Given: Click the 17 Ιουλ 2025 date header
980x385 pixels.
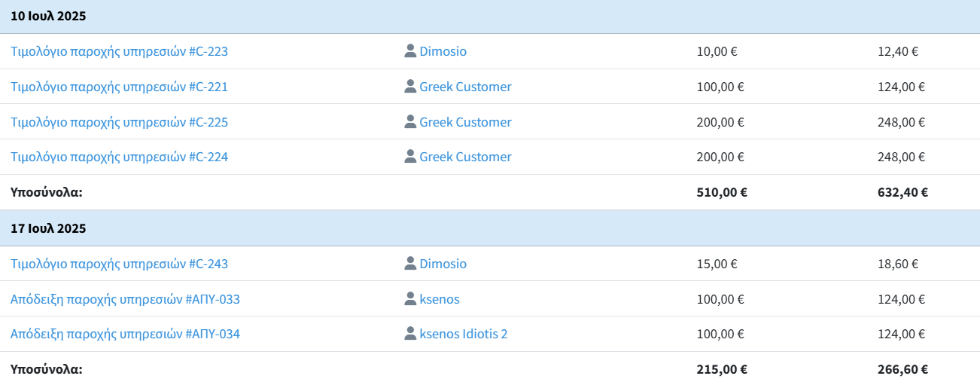Looking at the screenshot, I should click(x=48, y=228).
